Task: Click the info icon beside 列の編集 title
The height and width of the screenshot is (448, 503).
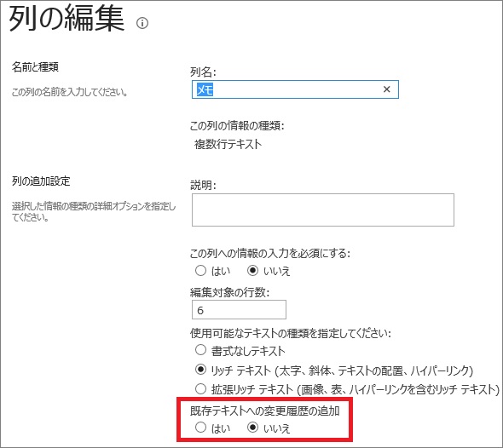Action: click(x=142, y=23)
